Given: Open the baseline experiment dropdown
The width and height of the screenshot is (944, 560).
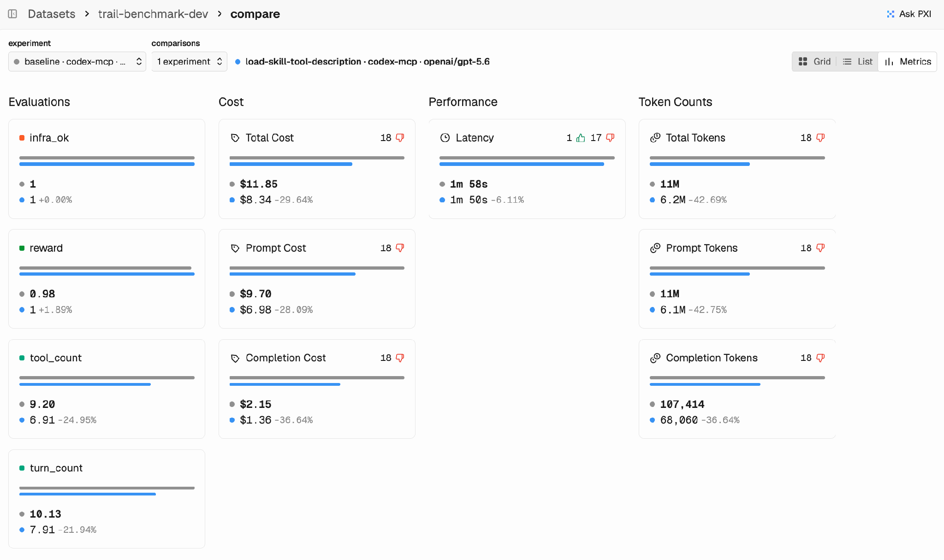Looking at the screenshot, I should point(77,62).
